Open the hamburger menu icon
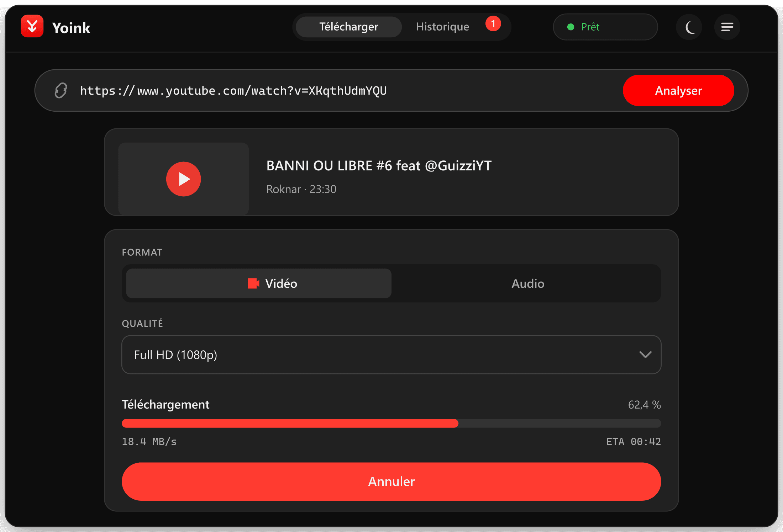The width and height of the screenshot is (783, 532). point(727,27)
